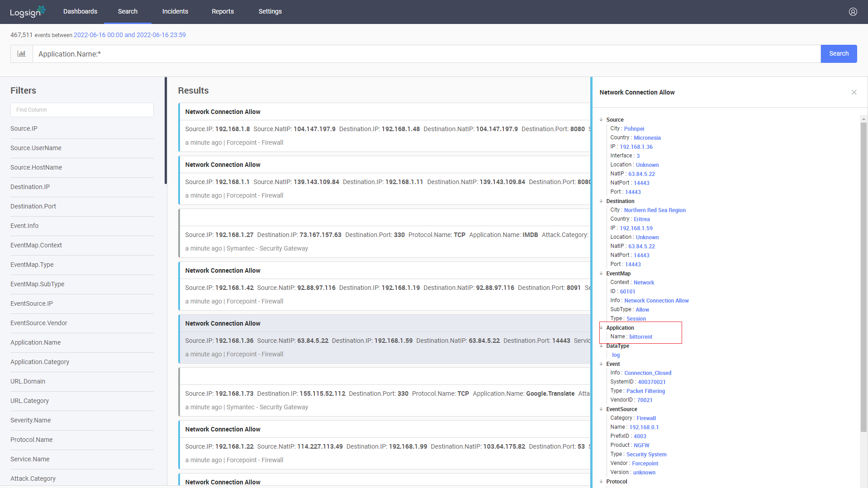Change the event date range link
Viewport: 868px width, 488px height.
129,35
